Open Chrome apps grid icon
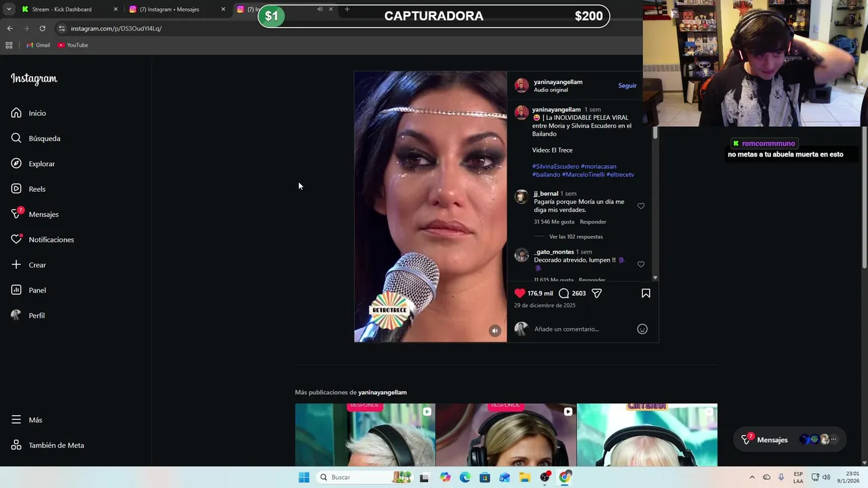Screen dimensions: 868x488 (x=9, y=45)
